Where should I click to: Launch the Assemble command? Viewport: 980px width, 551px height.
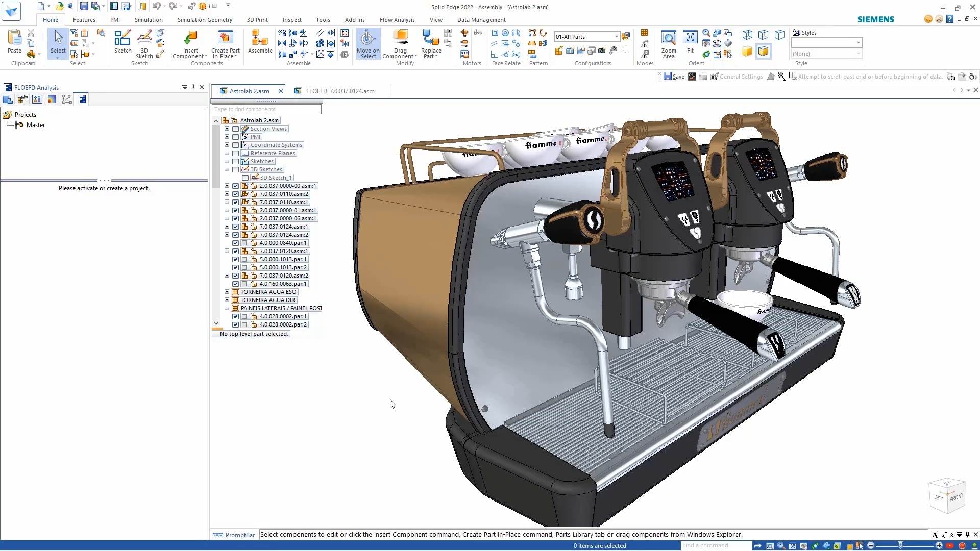tap(260, 41)
